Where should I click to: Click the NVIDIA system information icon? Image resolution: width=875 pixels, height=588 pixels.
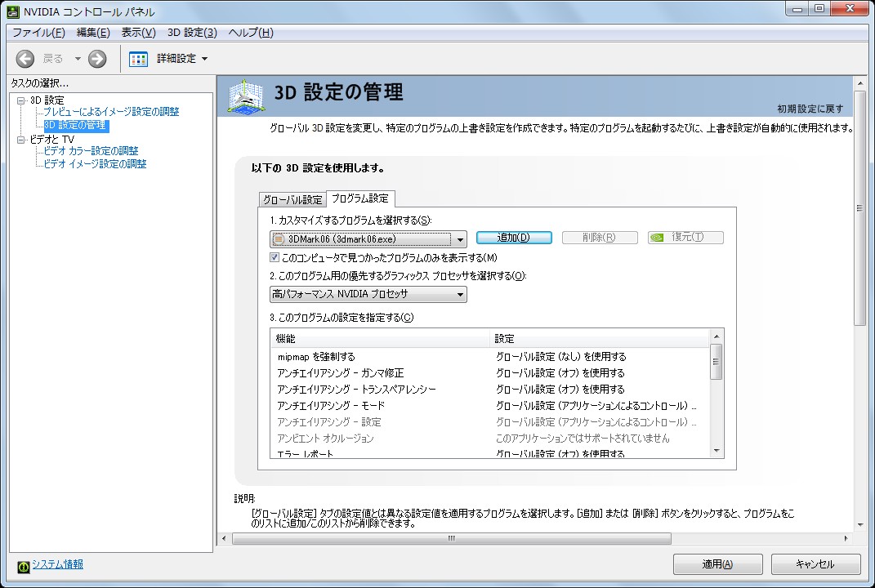click(23, 566)
